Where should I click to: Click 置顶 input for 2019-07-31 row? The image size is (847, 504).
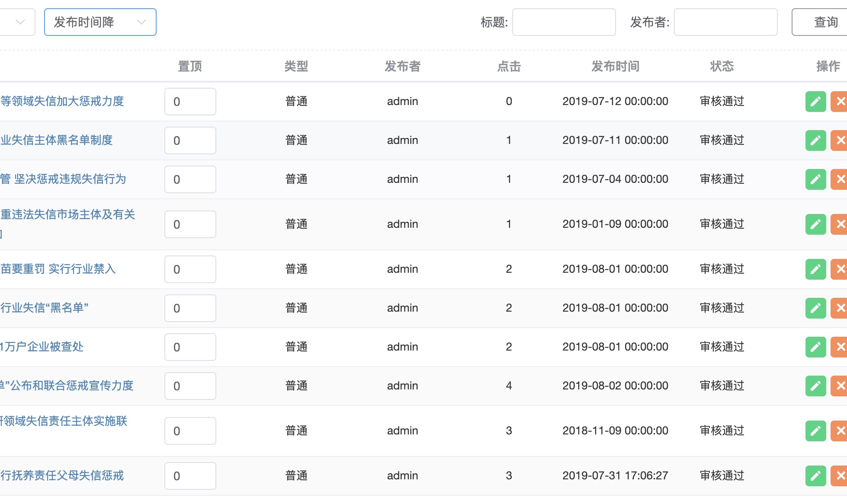point(190,476)
